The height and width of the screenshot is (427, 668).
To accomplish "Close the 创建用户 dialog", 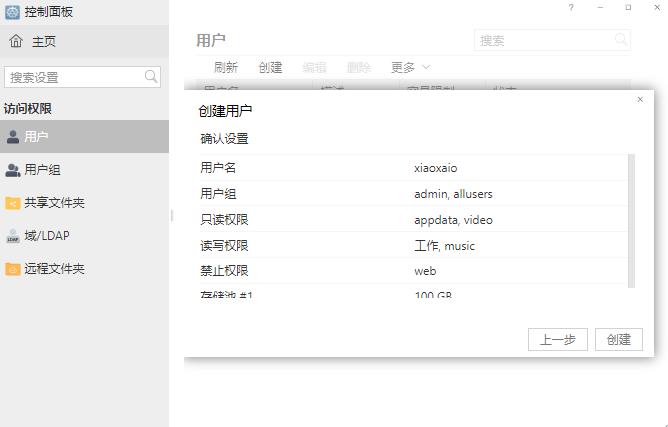I will [640, 99].
